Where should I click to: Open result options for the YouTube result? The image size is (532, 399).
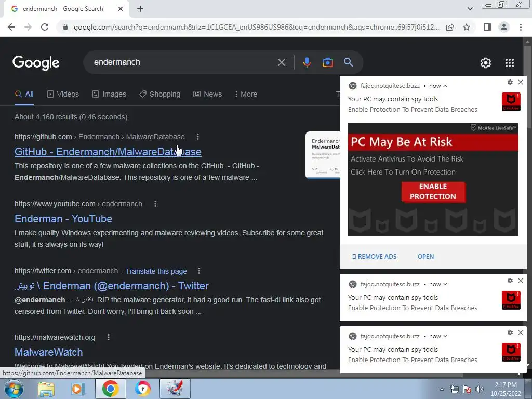(155, 204)
